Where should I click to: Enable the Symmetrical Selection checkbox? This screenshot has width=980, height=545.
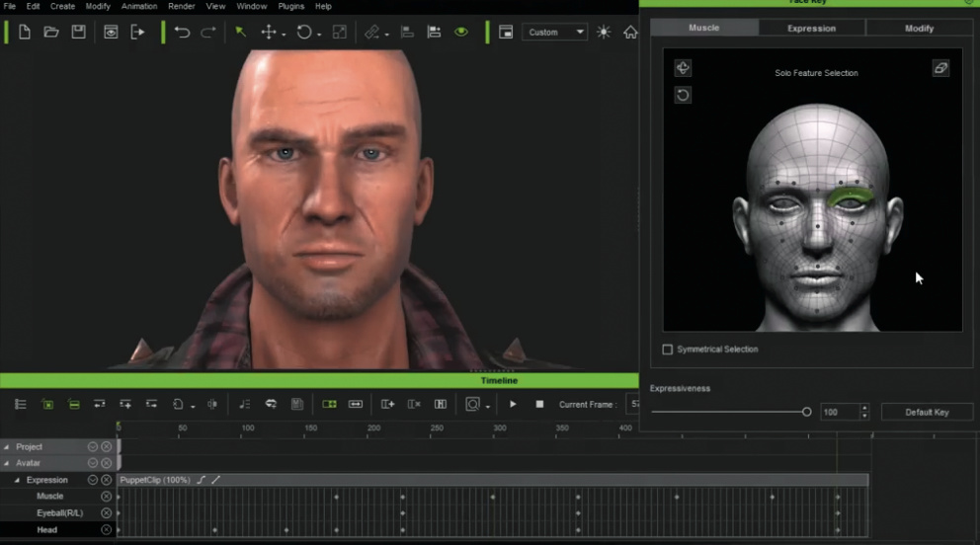coord(668,350)
